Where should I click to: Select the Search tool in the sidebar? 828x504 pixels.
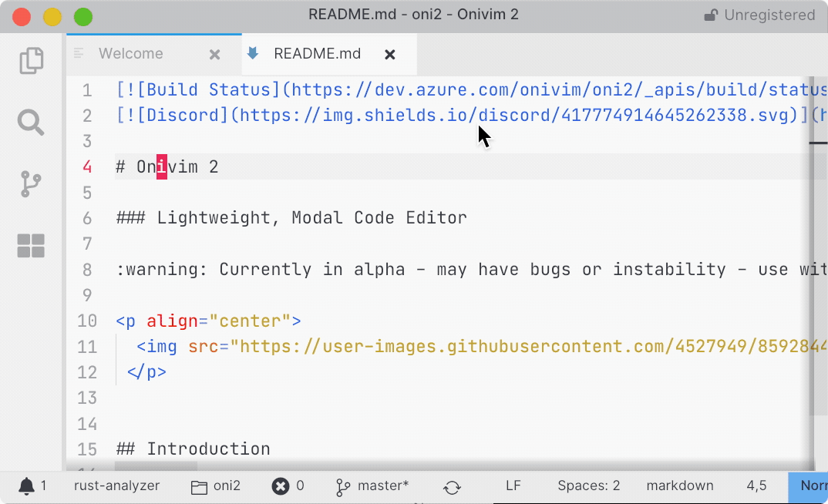pyautogui.click(x=31, y=122)
